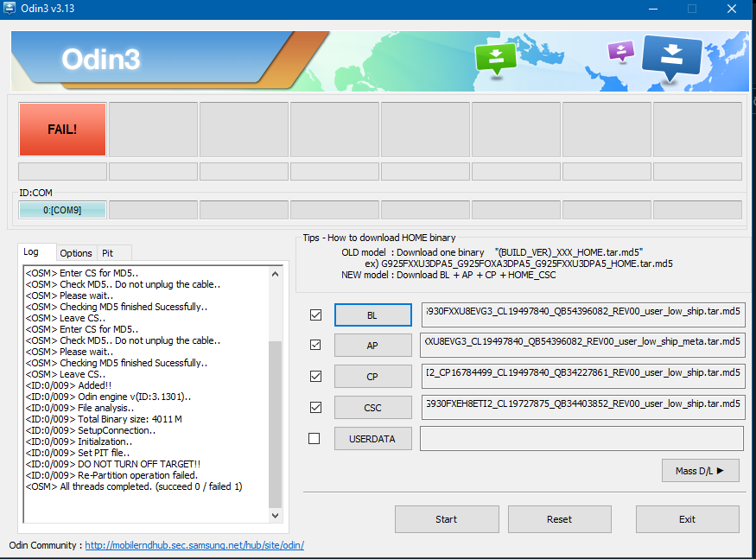Click the AP file path field
Screen dimensions: 756x559
click(582, 345)
